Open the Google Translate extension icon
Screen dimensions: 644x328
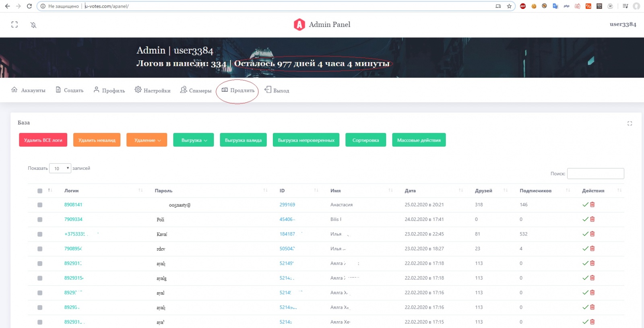[555, 6]
